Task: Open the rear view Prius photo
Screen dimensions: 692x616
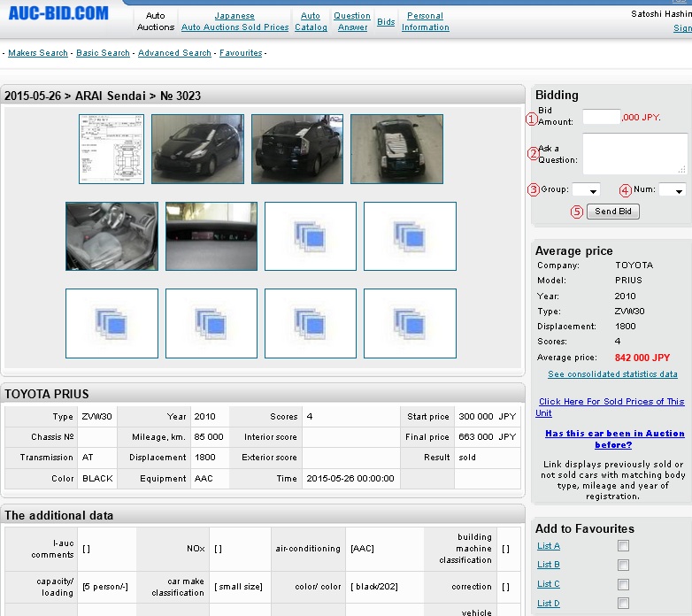Action: (296, 149)
